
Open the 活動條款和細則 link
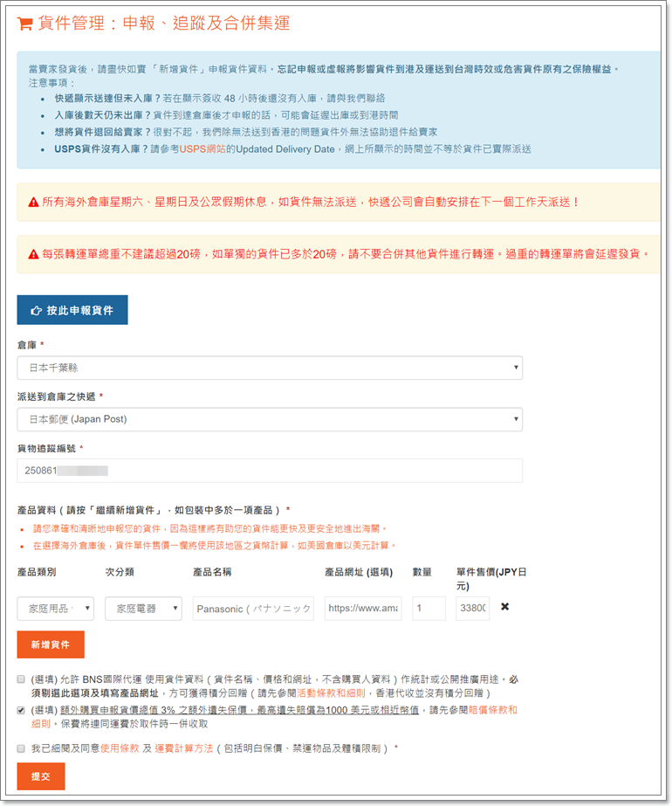click(331, 693)
